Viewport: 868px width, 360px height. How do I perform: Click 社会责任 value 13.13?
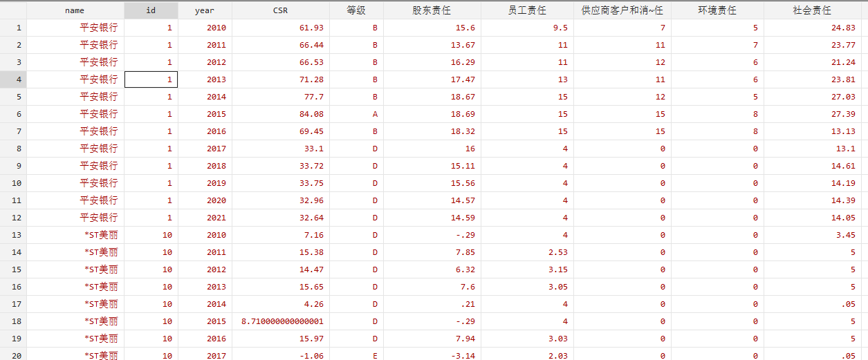pos(843,131)
